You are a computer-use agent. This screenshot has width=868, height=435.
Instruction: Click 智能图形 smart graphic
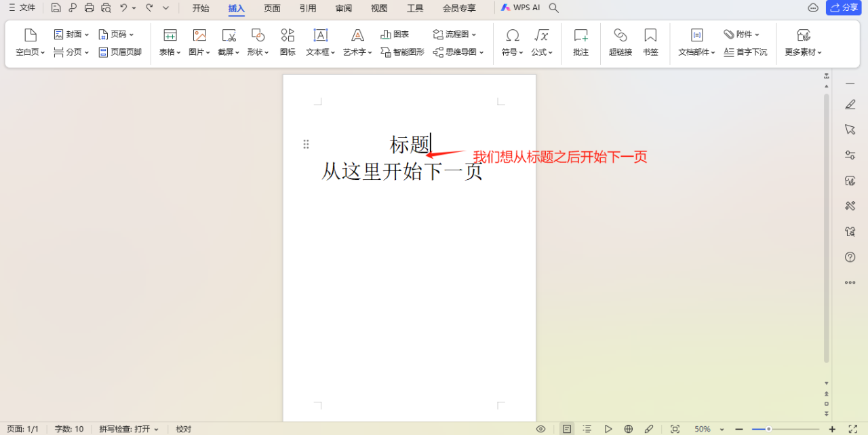(402, 52)
